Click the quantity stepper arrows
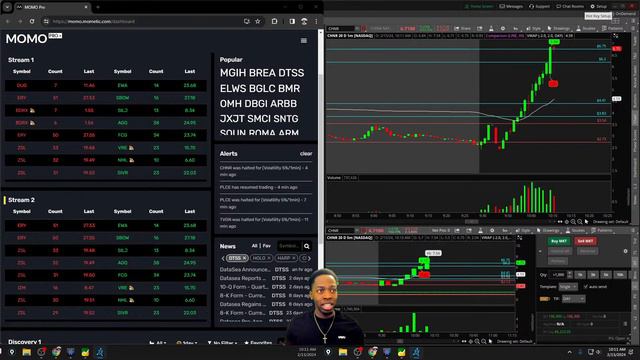Image resolution: width=640 pixels, height=360 pixels. 570,275
